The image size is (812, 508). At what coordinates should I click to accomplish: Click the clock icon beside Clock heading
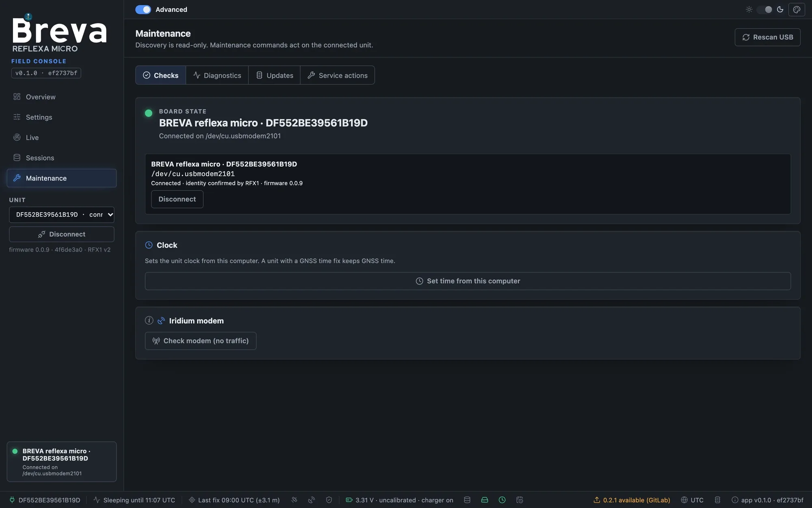(149, 245)
